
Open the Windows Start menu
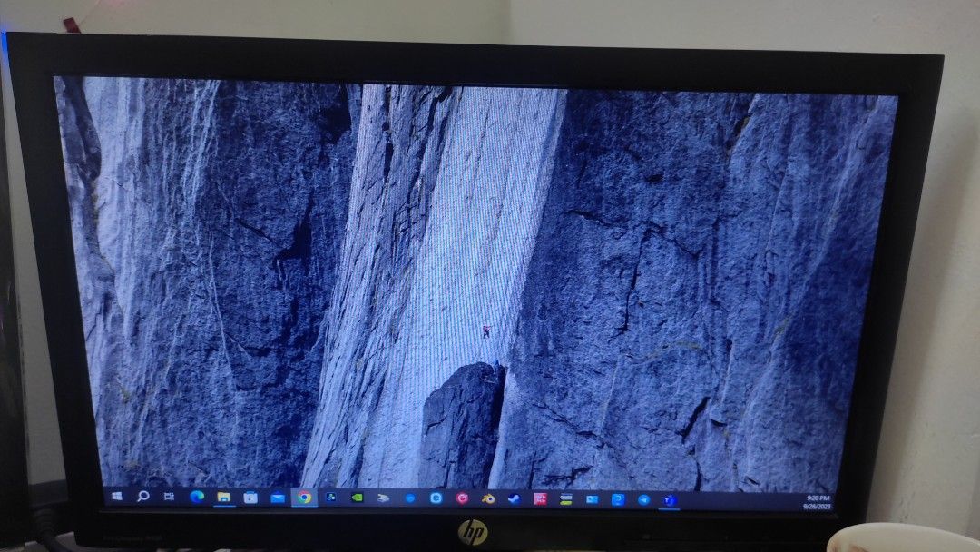pyautogui.click(x=117, y=496)
